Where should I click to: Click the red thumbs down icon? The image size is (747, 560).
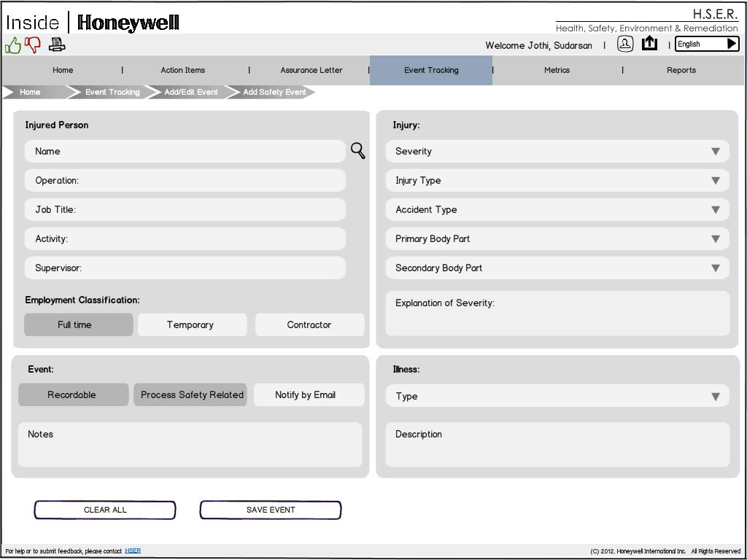click(33, 45)
